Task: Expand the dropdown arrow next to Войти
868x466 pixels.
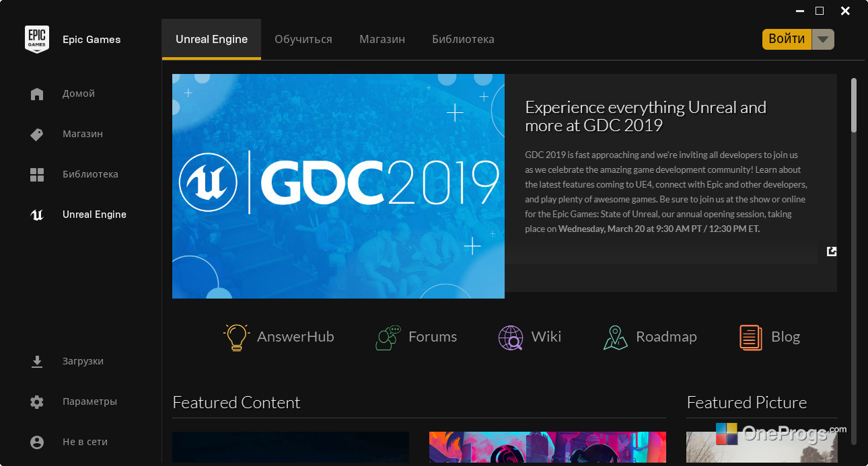Action: point(823,40)
